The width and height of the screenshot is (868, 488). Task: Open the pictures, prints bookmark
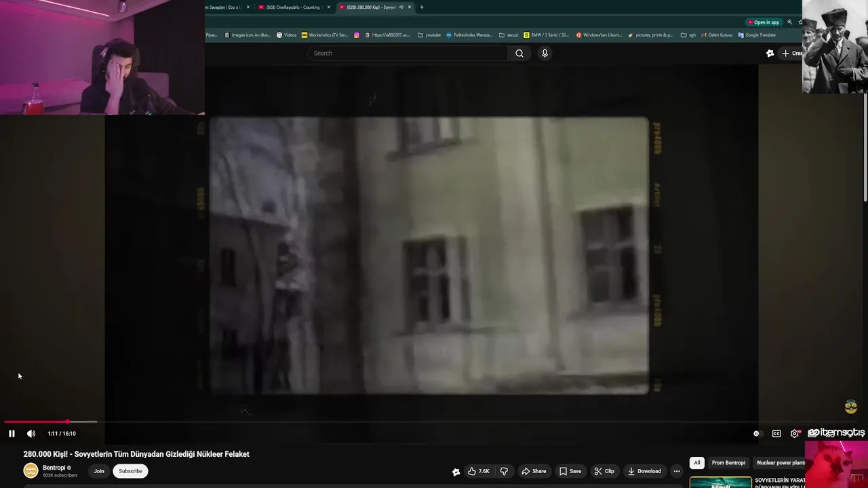tap(651, 35)
